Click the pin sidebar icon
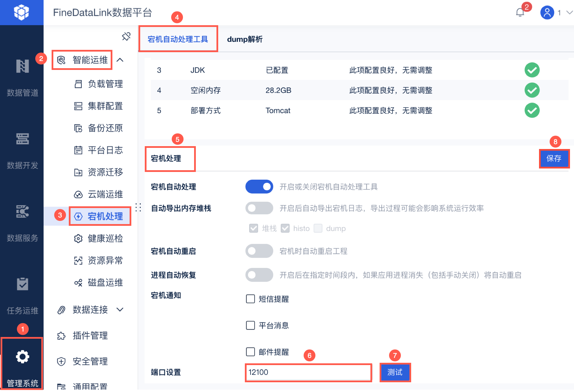 (126, 36)
